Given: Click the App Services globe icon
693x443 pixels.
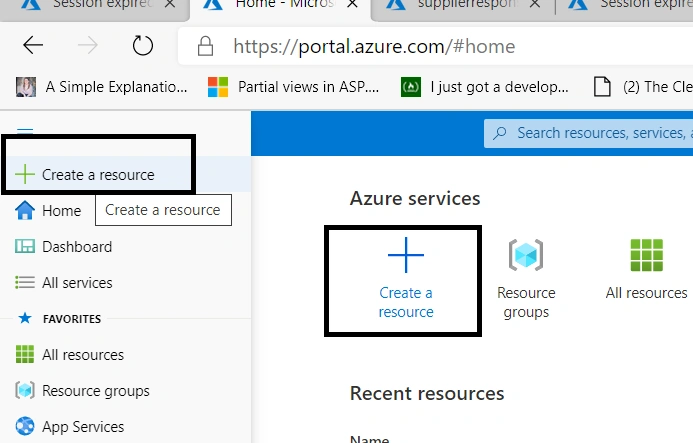Looking at the screenshot, I should [x=25, y=426].
